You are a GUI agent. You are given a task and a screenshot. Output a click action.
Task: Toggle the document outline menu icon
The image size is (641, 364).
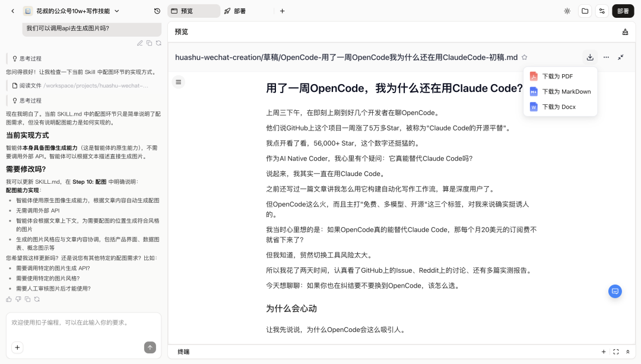coord(179,82)
